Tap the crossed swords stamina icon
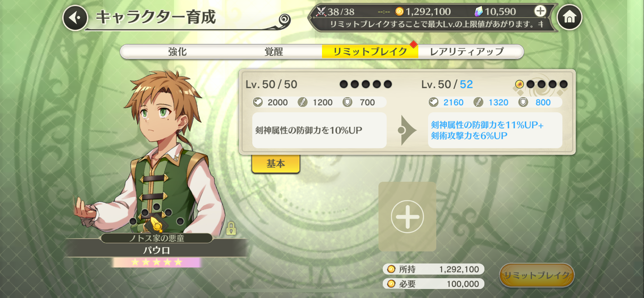The image size is (644, 298). click(321, 12)
